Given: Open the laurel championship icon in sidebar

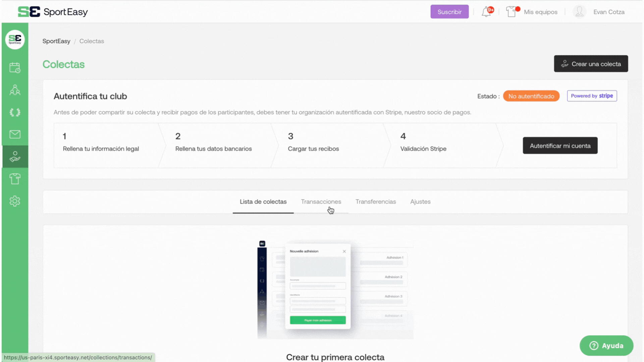Looking at the screenshot, I should [x=15, y=112].
